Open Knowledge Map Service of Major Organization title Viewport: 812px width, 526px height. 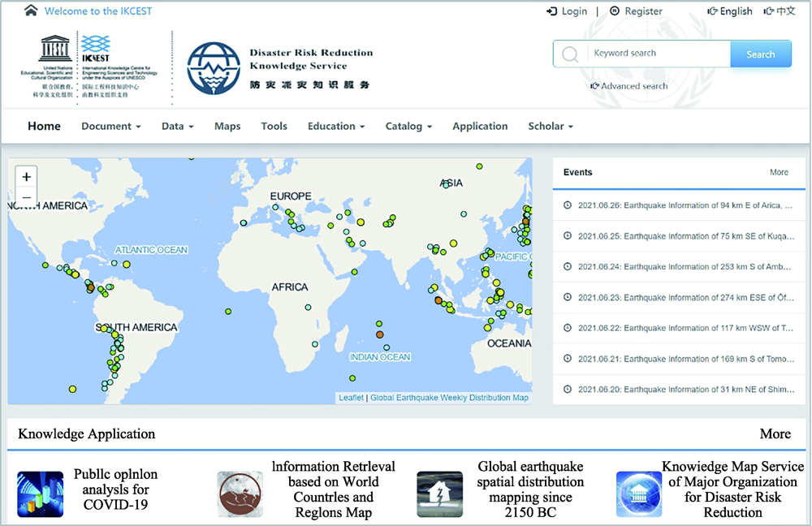click(732, 489)
